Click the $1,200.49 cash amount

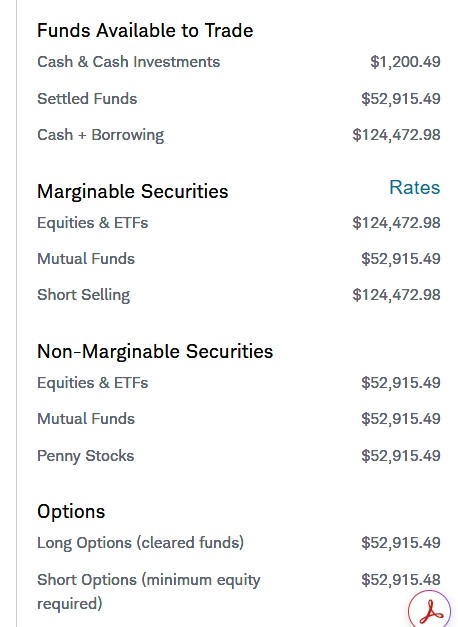(405, 62)
